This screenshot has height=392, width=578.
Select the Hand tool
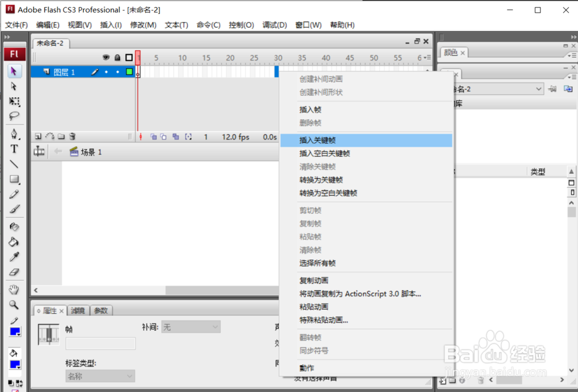(x=14, y=290)
